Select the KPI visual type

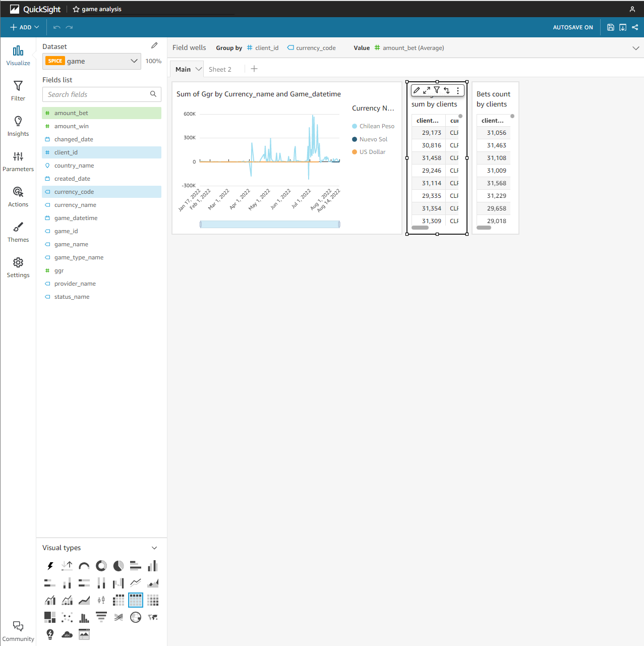coord(67,566)
